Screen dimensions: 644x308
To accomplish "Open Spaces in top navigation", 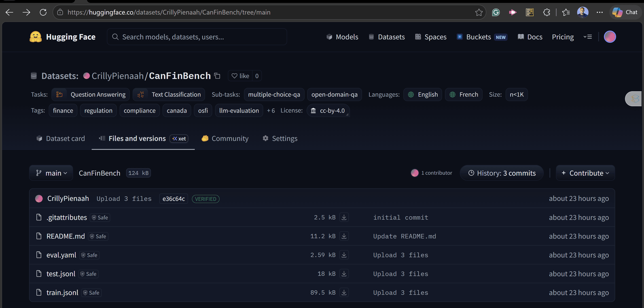I will click(430, 37).
